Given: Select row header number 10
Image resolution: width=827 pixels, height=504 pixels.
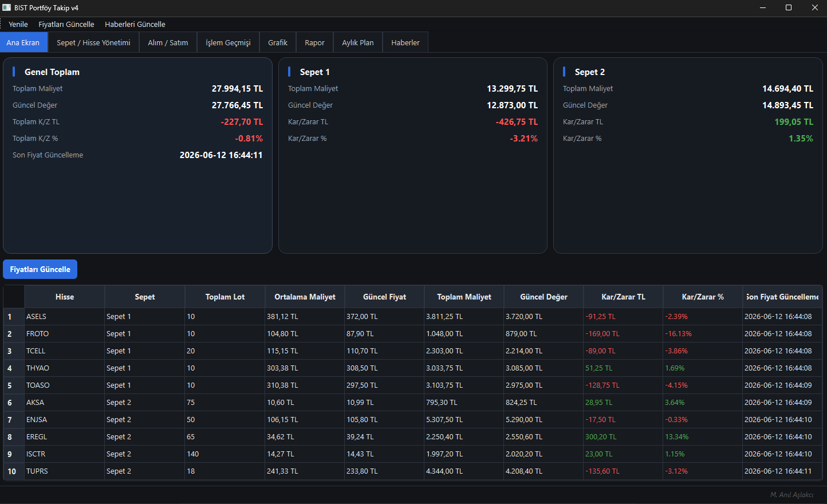Looking at the screenshot, I should tap(14, 471).
